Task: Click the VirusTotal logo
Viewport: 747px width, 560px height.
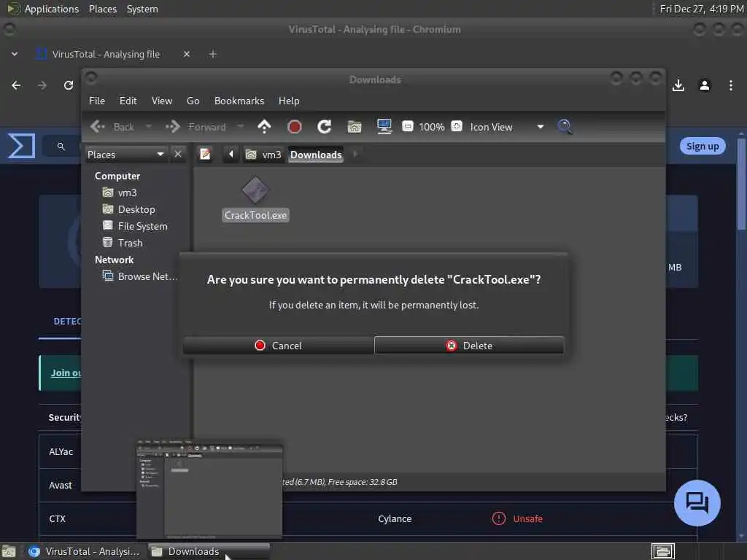Action: [21, 146]
